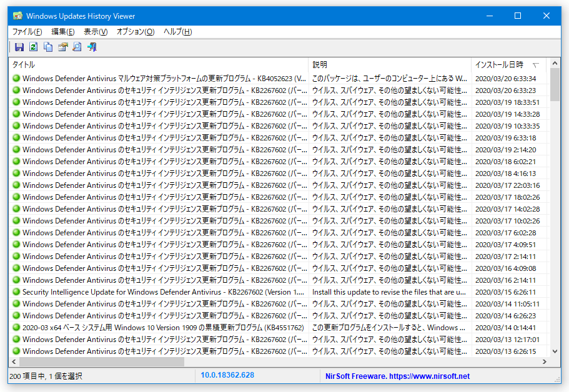Click green icon of the 2020/03/19 14:33:28 row
This screenshot has height=392, width=569.
pos(16,114)
